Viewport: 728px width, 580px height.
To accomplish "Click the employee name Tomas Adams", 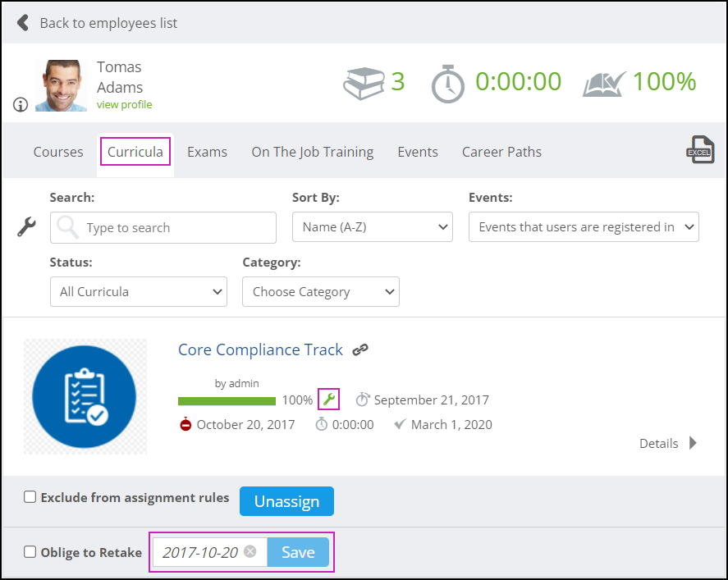I will [120, 77].
